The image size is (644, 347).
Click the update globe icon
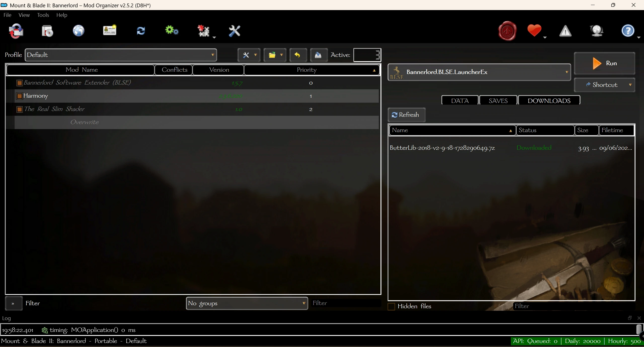click(597, 31)
